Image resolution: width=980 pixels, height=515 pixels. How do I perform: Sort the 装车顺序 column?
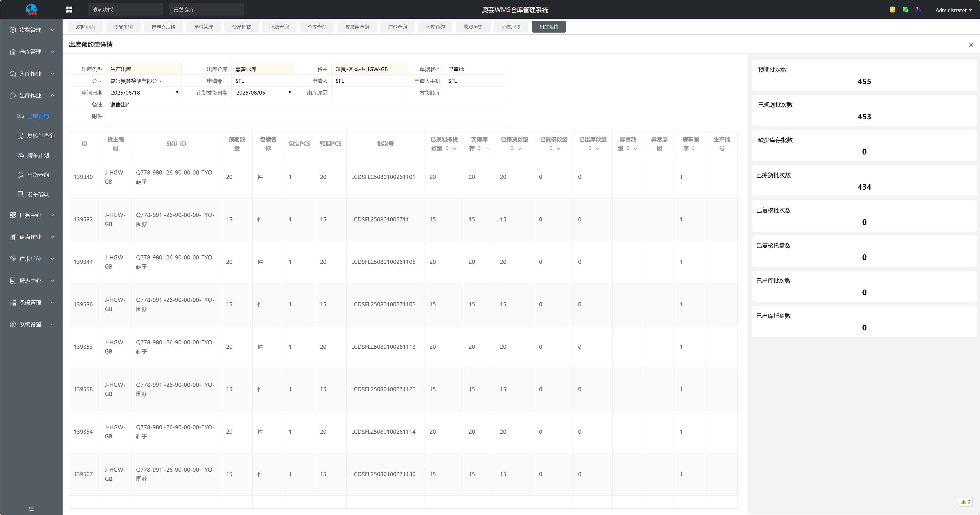pyautogui.click(x=693, y=148)
